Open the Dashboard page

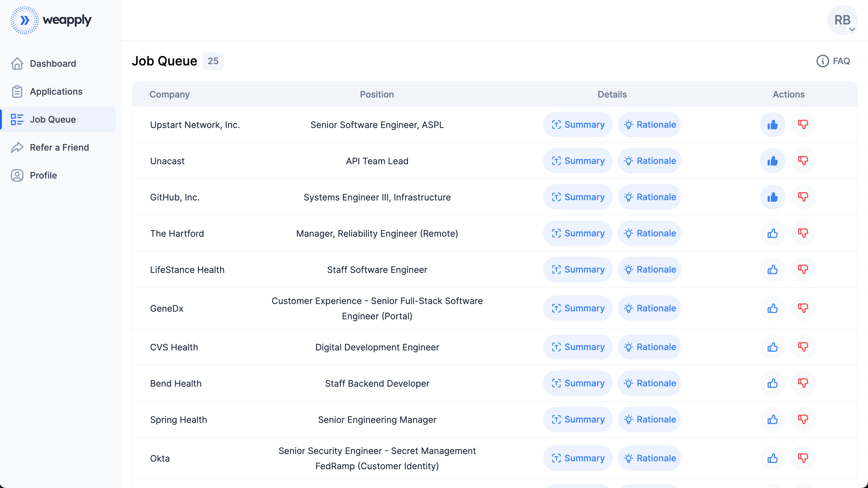point(52,64)
